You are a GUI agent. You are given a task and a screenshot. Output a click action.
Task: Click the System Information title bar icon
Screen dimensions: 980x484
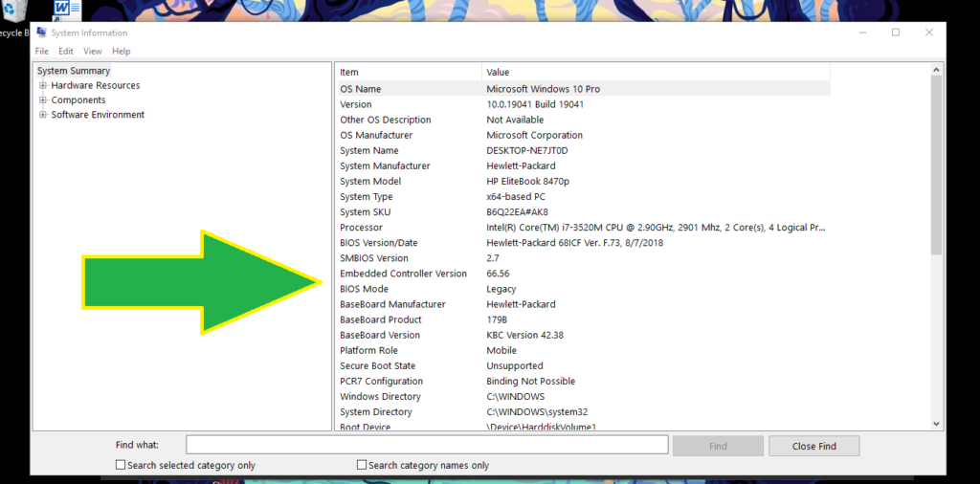tap(41, 33)
